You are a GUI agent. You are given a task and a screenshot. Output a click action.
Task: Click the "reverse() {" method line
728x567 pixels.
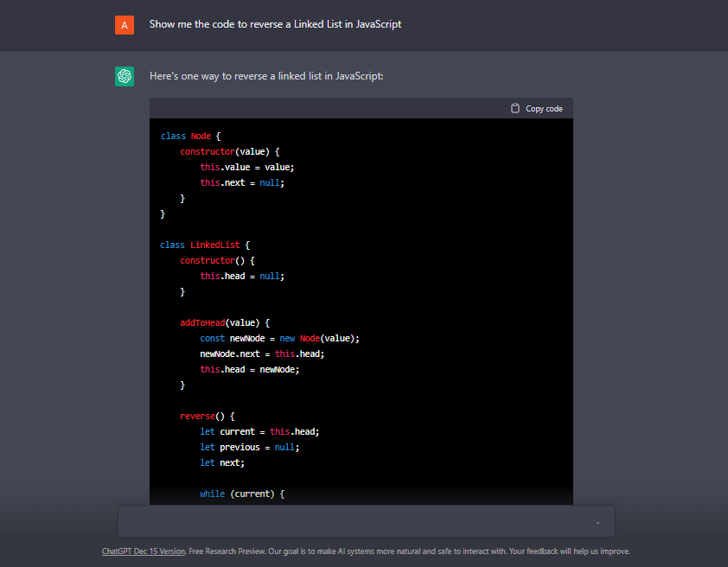tap(208, 417)
